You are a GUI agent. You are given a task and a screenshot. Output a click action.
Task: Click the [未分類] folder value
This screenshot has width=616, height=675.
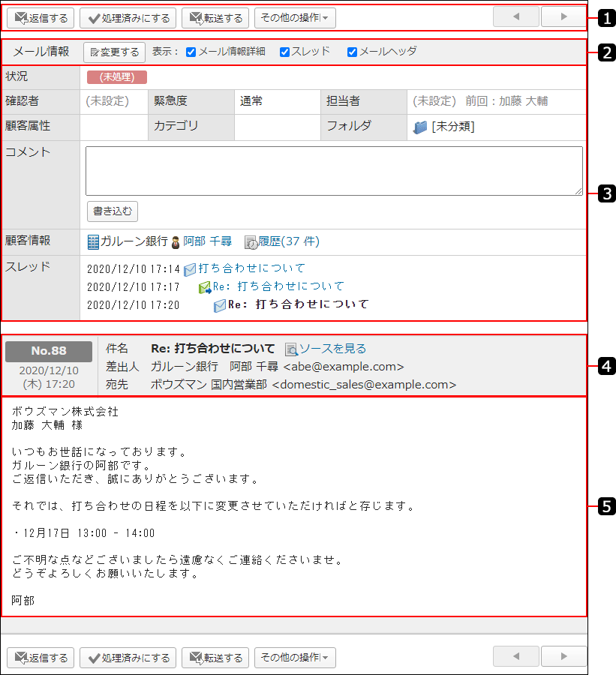[453, 127]
